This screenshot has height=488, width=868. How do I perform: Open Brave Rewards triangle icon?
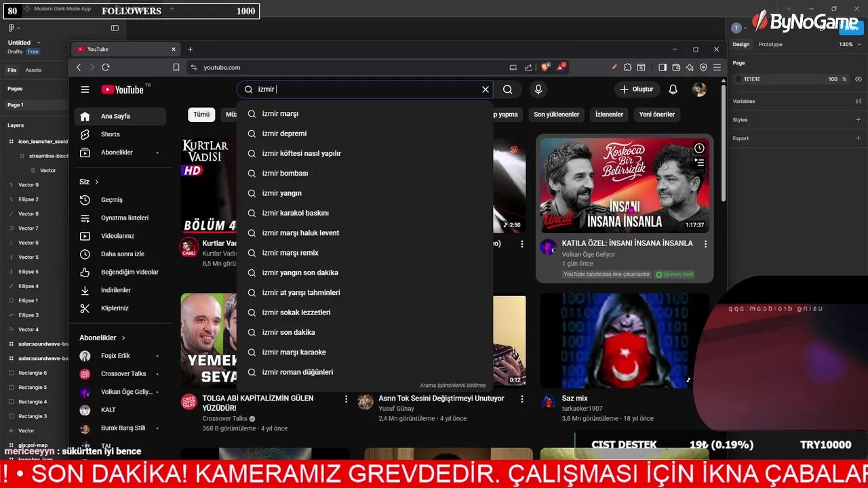[561, 67]
